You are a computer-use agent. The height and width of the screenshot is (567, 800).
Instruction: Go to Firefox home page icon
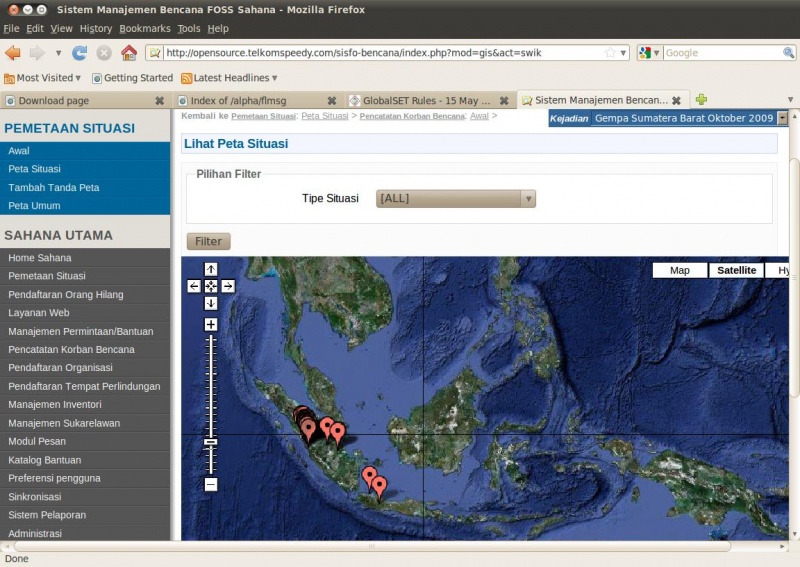(x=129, y=53)
